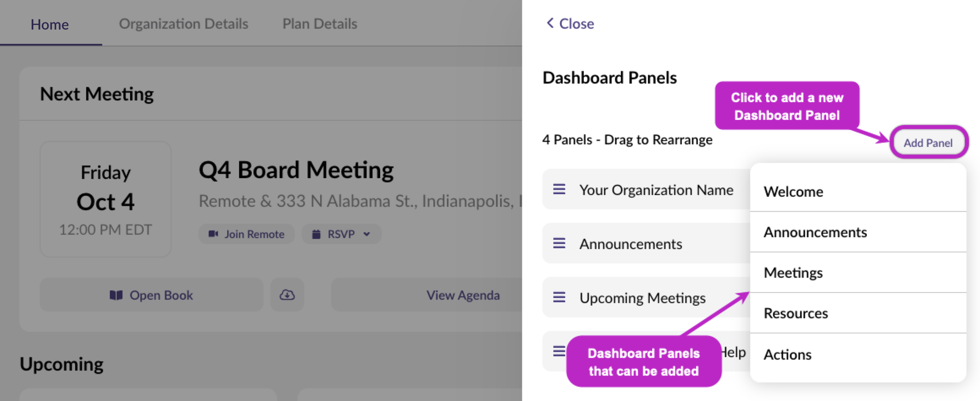This screenshot has height=401, width=980.
Task: Click drag handle icon beside Upcoming Meetings
Action: point(559,298)
